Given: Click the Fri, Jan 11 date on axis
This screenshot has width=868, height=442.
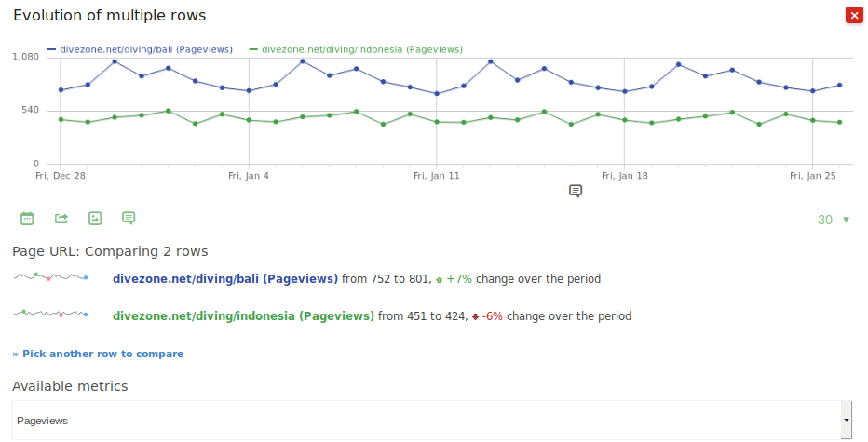Looking at the screenshot, I should point(437,175).
